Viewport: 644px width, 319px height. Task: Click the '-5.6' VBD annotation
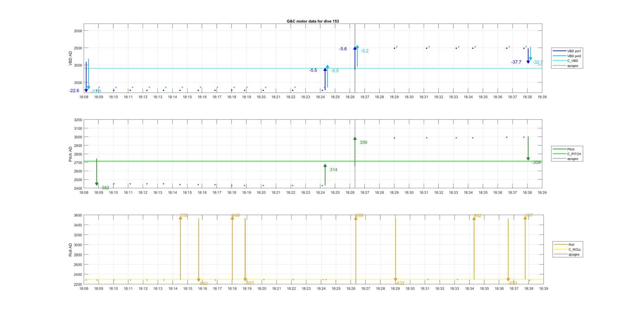343,49
